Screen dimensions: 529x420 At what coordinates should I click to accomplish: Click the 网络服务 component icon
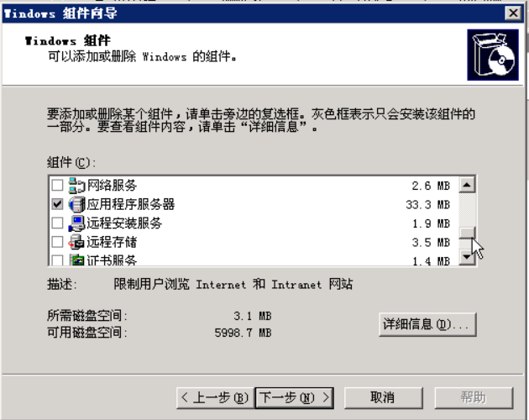[77, 186]
